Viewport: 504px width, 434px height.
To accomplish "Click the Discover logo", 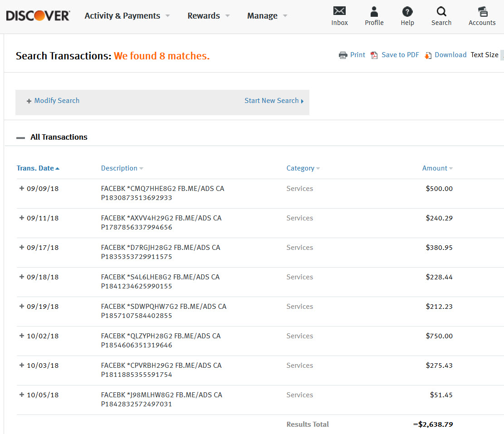I will 38,16.
